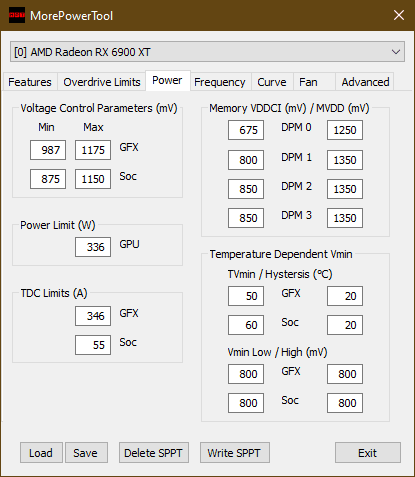The width and height of the screenshot is (415, 477).
Task: Click the MorePowerTool app icon in title bar
Action: tap(17, 15)
